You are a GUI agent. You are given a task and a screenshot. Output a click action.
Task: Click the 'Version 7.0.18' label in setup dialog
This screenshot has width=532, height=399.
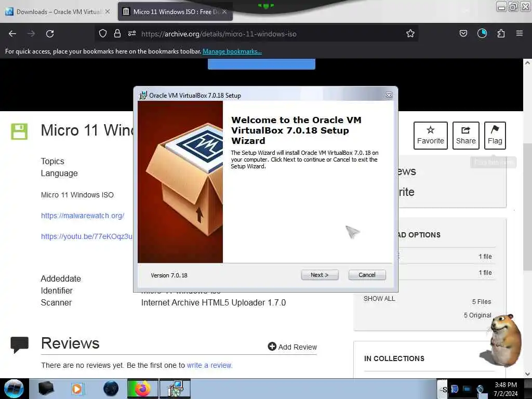pos(169,275)
